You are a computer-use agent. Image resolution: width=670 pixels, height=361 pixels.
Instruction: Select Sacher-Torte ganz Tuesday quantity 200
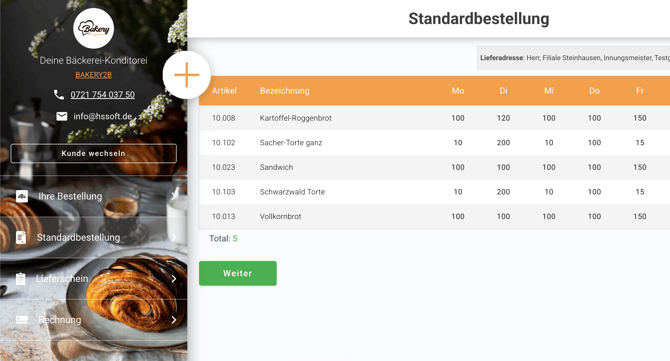(503, 143)
